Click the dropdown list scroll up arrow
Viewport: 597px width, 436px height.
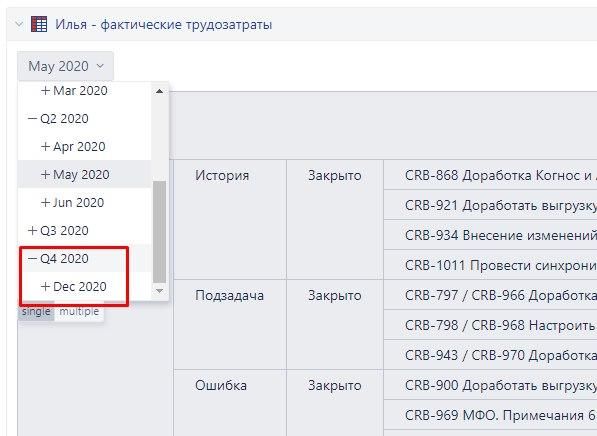(160, 91)
